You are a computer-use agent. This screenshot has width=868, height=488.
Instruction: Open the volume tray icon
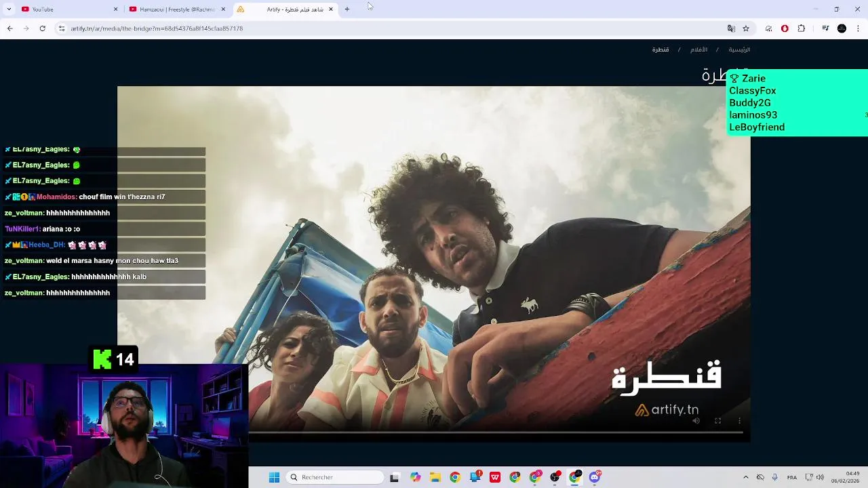[x=820, y=477]
